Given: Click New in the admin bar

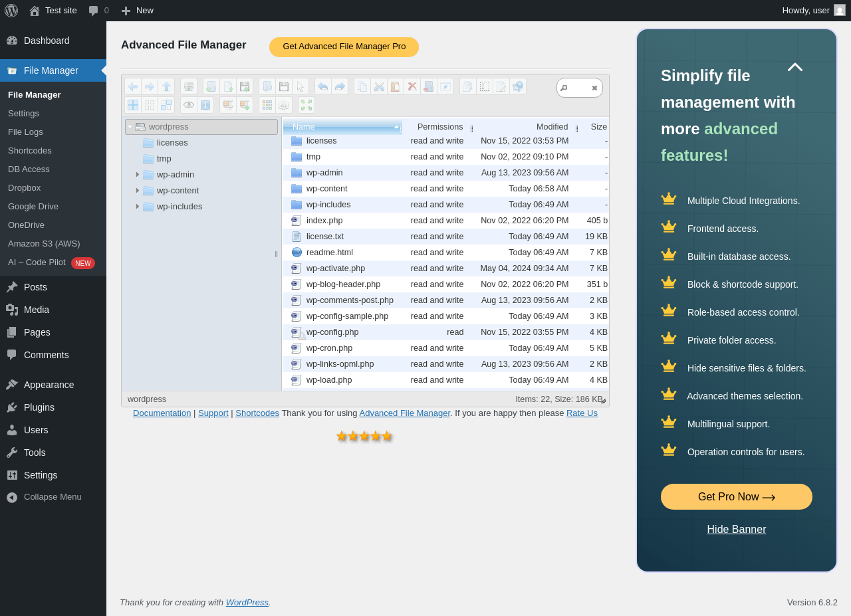Looking at the screenshot, I should point(137,11).
